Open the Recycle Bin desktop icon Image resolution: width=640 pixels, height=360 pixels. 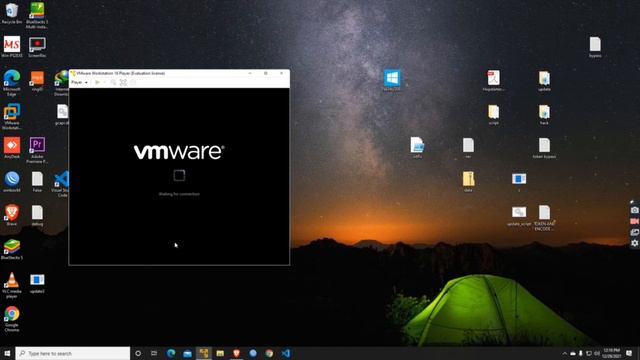(x=12, y=14)
